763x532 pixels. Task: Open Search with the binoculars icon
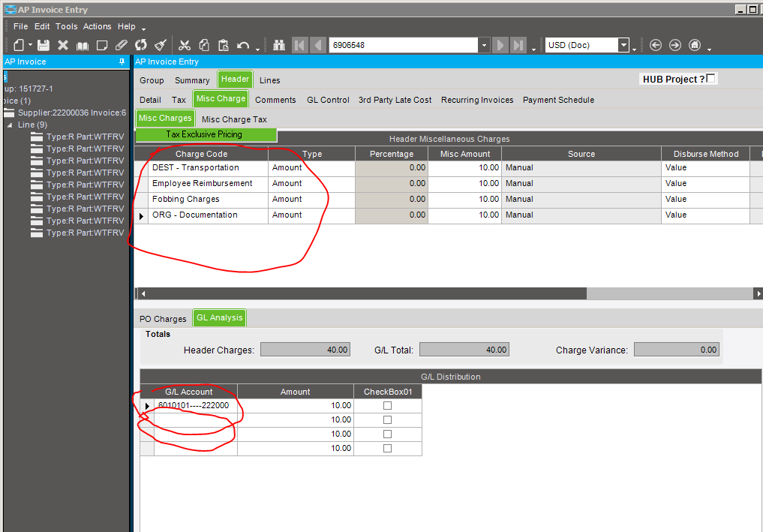point(279,46)
